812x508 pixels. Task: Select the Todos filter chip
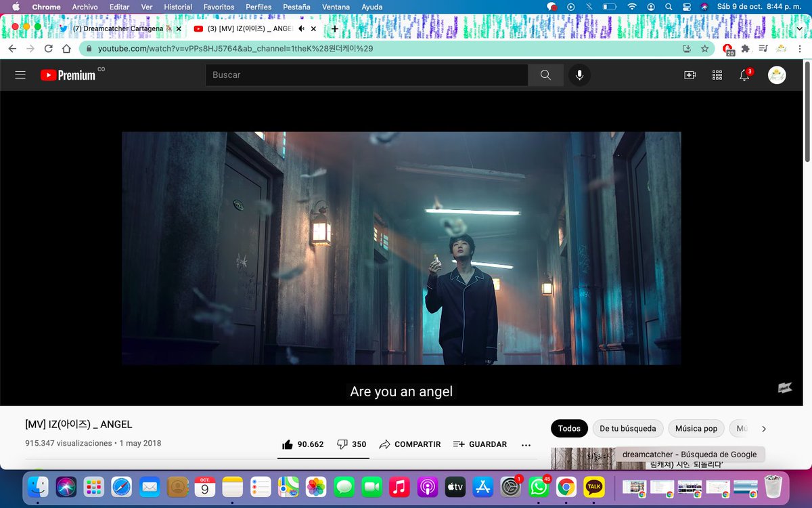point(569,429)
